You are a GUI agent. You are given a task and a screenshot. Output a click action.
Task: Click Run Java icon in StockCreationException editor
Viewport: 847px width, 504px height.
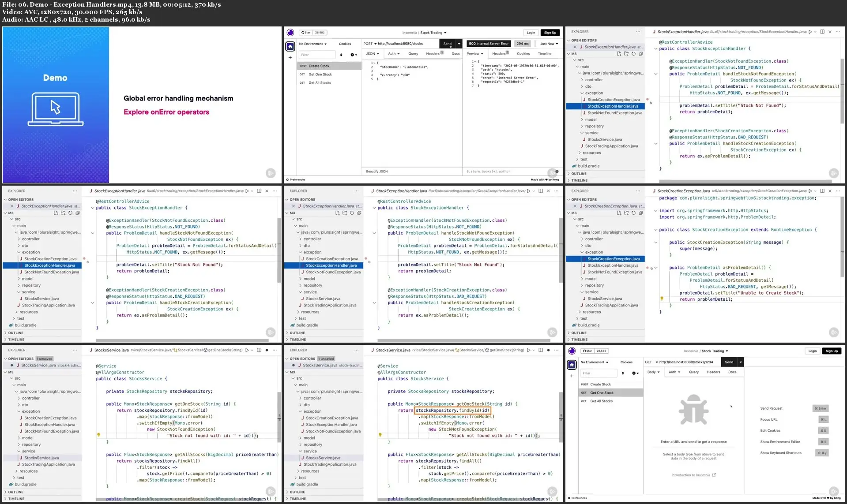pos(810,191)
